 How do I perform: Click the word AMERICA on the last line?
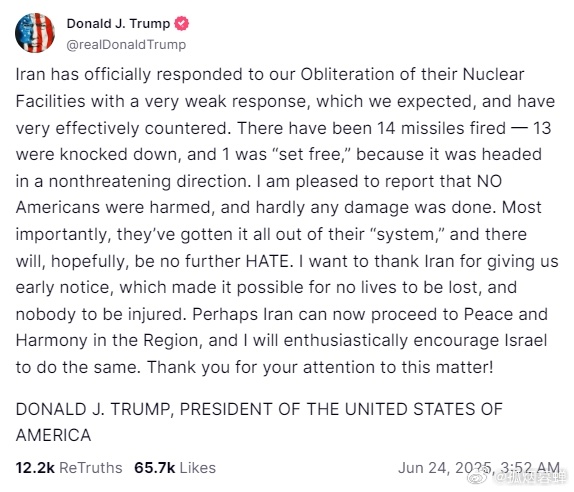[x=53, y=436]
